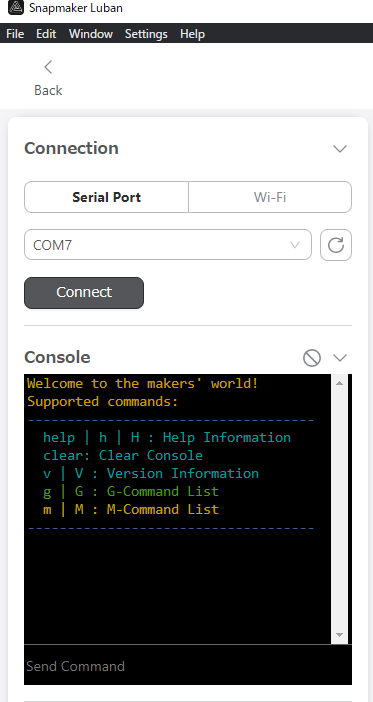Image resolution: width=373 pixels, height=702 pixels.
Task: Click the console scrollbar track
Action: [x=339, y=509]
